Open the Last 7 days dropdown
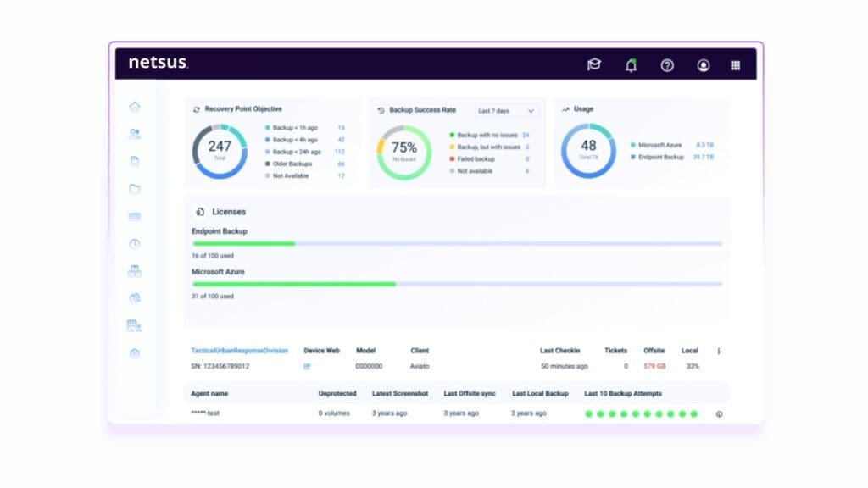868x488 pixels. [x=506, y=111]
